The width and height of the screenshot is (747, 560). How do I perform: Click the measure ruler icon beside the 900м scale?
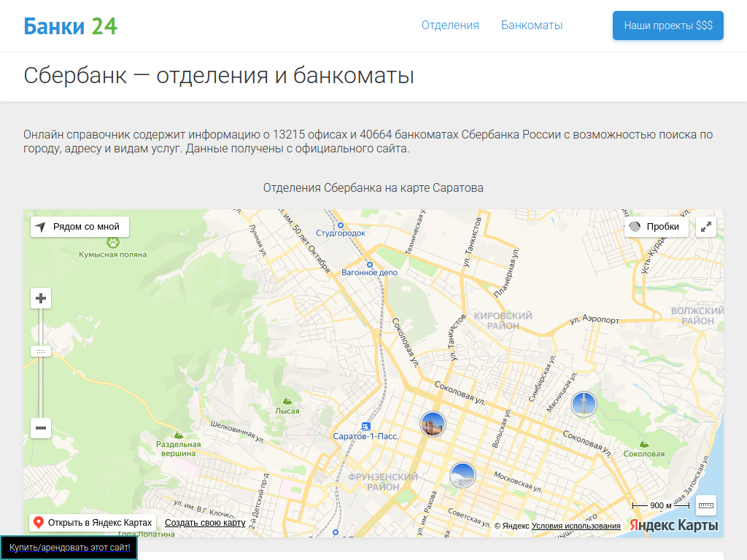(705, 504)
